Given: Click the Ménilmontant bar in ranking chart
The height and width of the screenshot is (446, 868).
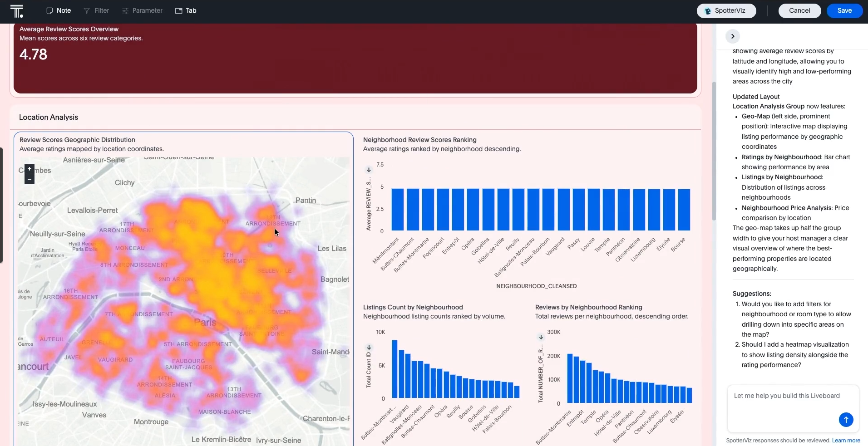Looking at the screenshot, I should point(397,210).
